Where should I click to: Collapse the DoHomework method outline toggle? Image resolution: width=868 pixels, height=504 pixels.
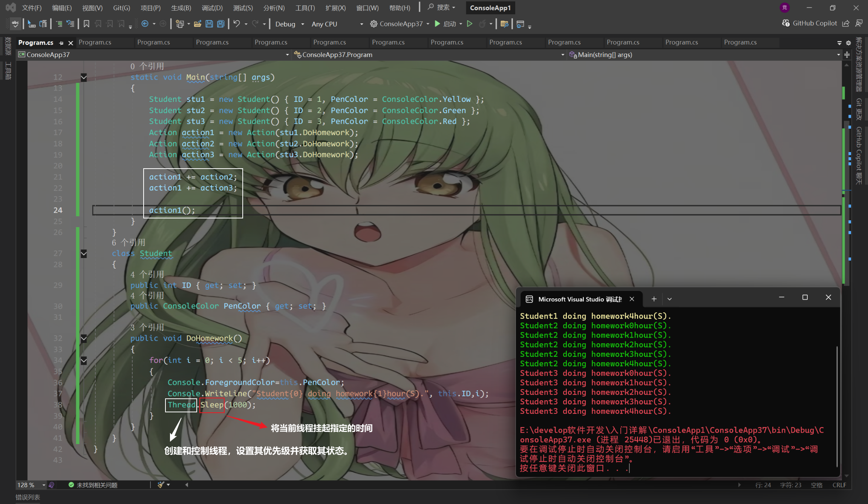84,338
